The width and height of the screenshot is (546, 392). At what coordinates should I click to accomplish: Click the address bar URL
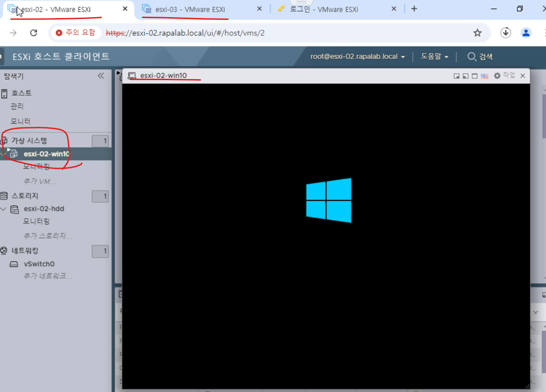pos(185,33)
